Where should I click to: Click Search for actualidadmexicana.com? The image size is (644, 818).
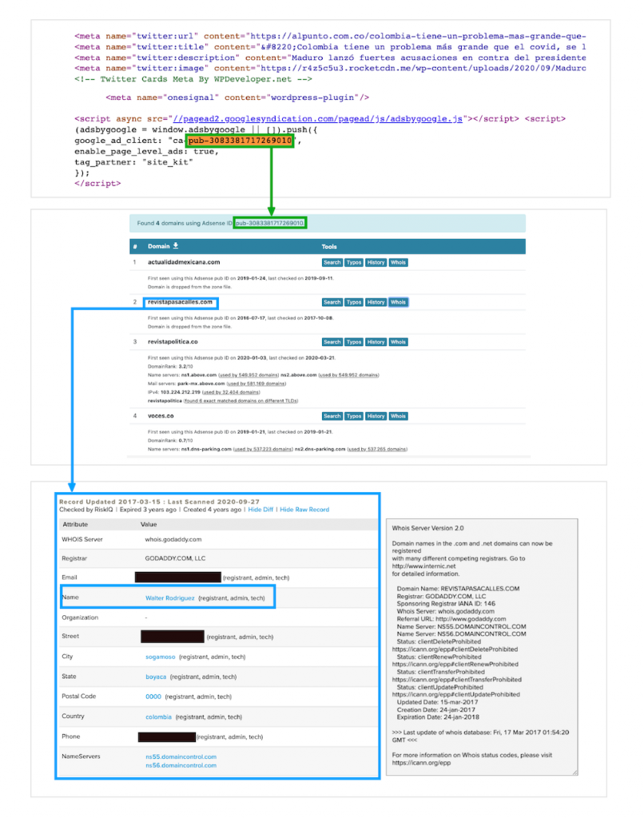click(x=332, y=262)
